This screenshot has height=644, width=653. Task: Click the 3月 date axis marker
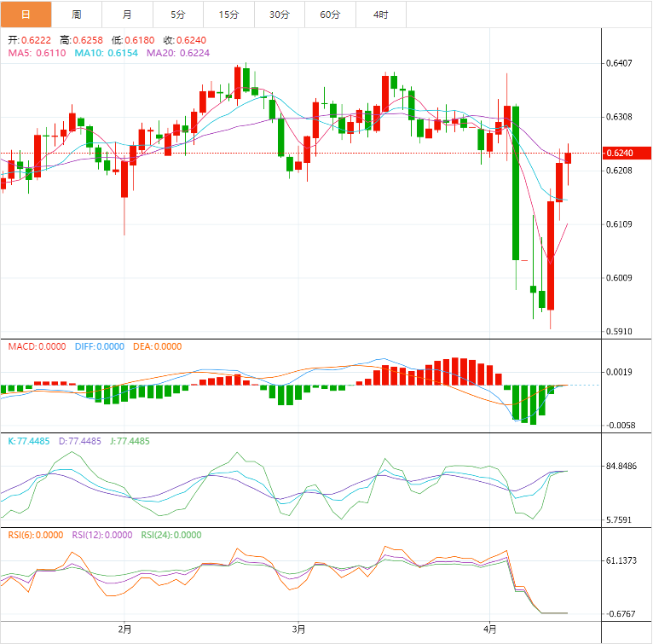(298, 630)
